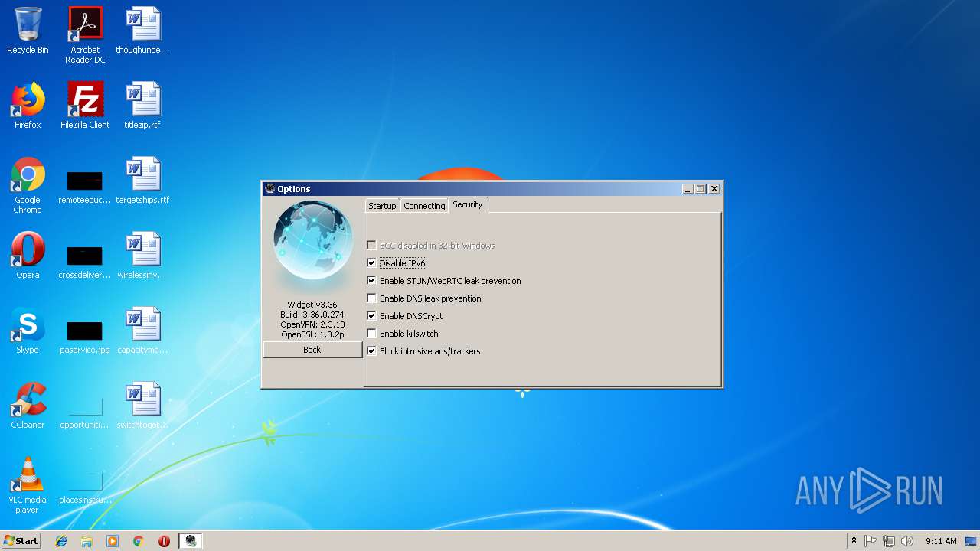The width and height of the screenshot is (980, 551).
Task: Click the globe logo image in Options
Action: (x=312, y=240)
